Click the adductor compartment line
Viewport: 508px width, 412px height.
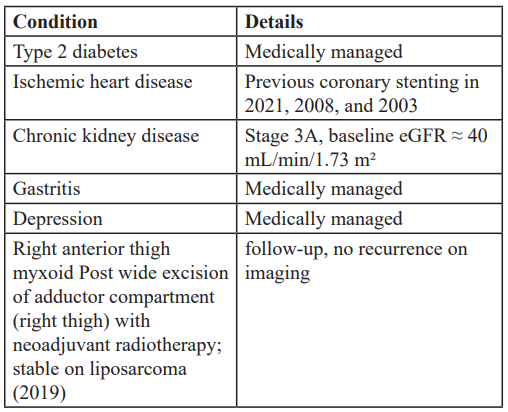114,297
